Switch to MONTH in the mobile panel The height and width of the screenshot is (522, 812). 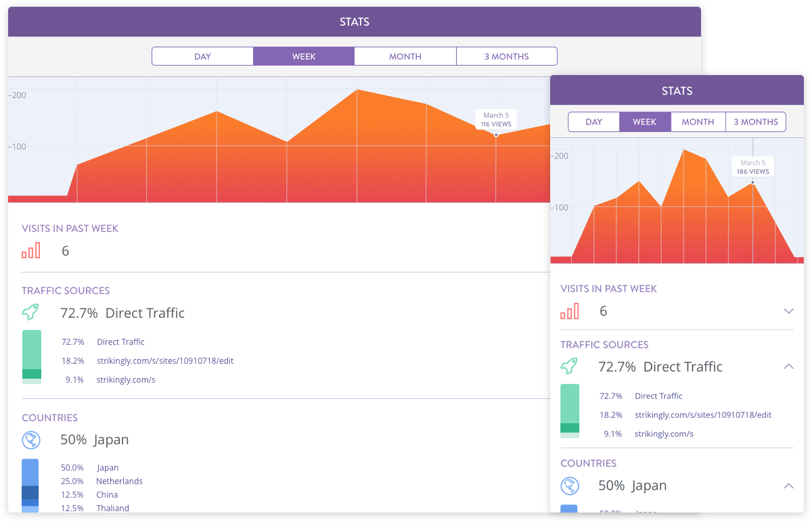pos(698,122)
